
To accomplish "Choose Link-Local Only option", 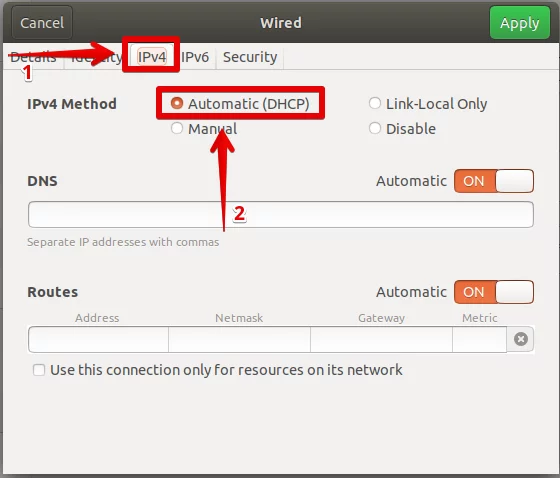I will [375, 104].
